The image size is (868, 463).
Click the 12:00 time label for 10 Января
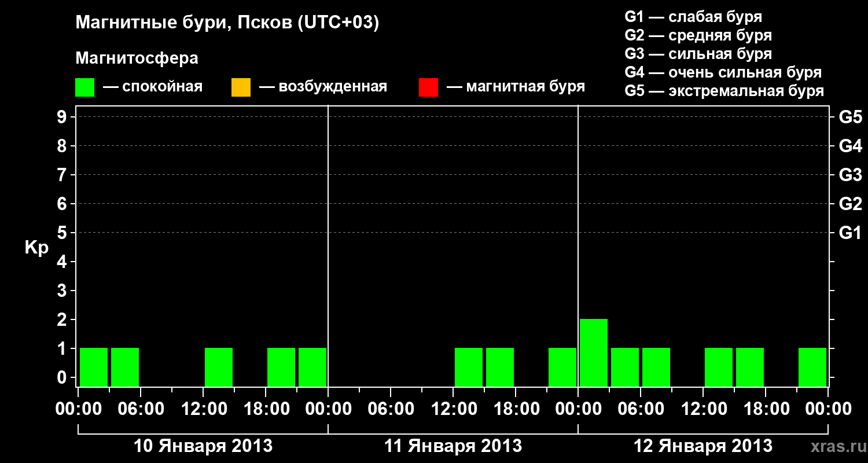coord(203,409)
